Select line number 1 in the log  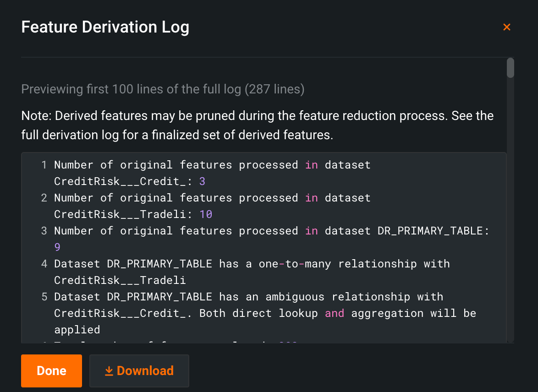pyautogui.click(x=44, y=165)
